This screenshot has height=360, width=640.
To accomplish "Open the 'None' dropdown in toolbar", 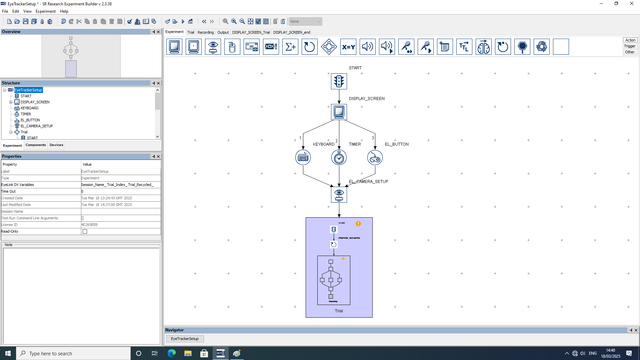I will click(305, 21).
